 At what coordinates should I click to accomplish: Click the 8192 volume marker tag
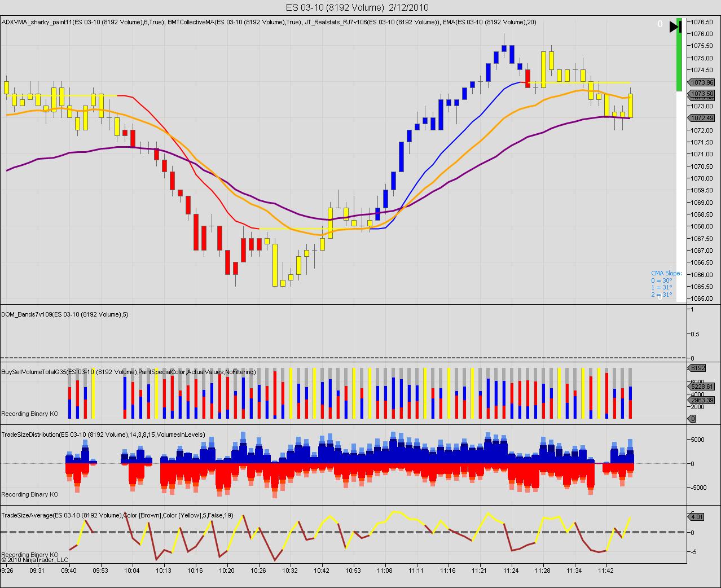pos(697,368)
